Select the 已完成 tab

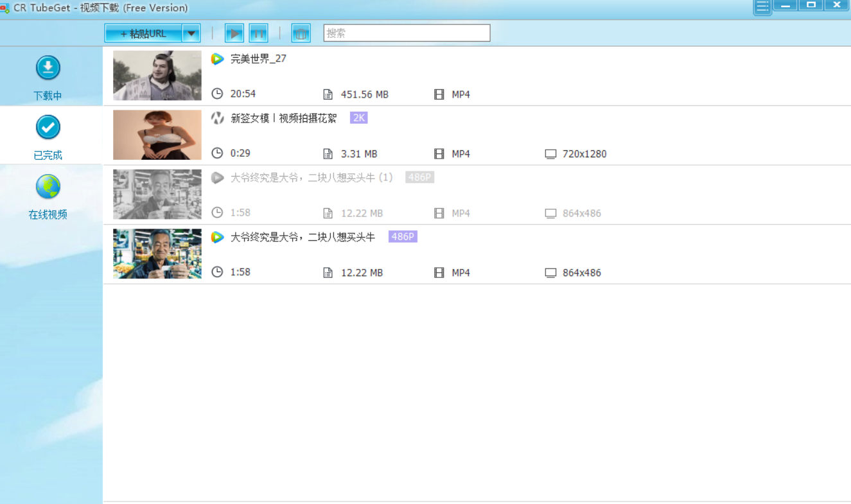(48, 136)
